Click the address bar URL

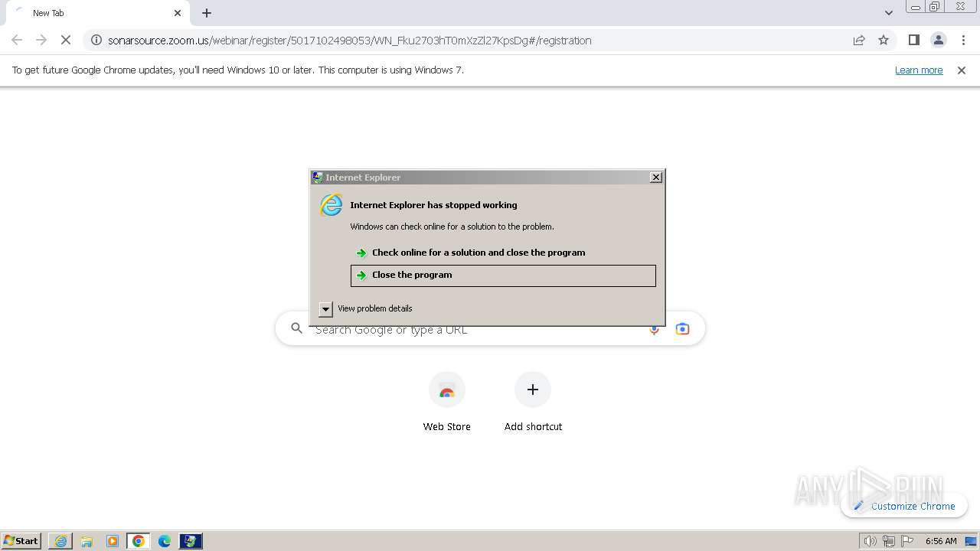point(349,41)
